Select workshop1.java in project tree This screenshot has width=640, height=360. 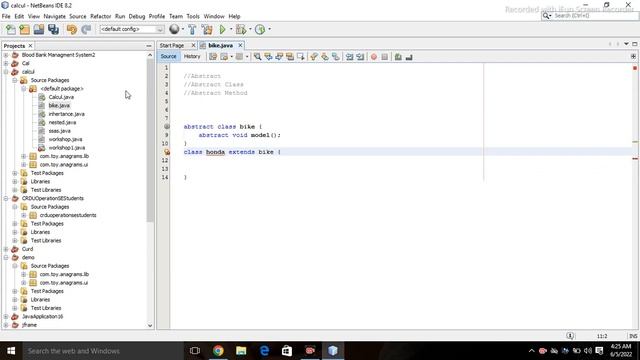[67, 148]
